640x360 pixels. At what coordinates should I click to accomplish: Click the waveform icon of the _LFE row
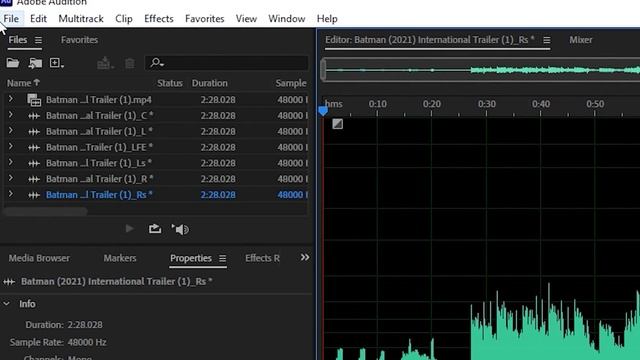point(34,148)
